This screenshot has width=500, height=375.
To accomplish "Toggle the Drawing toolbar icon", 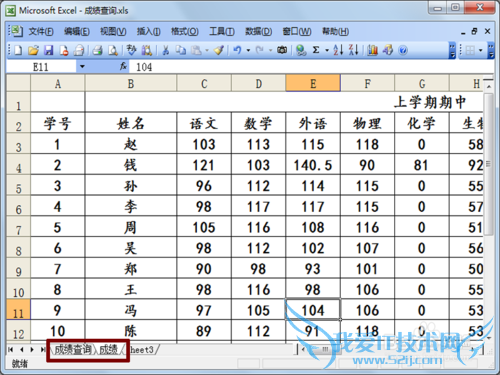I will [388, 50].
